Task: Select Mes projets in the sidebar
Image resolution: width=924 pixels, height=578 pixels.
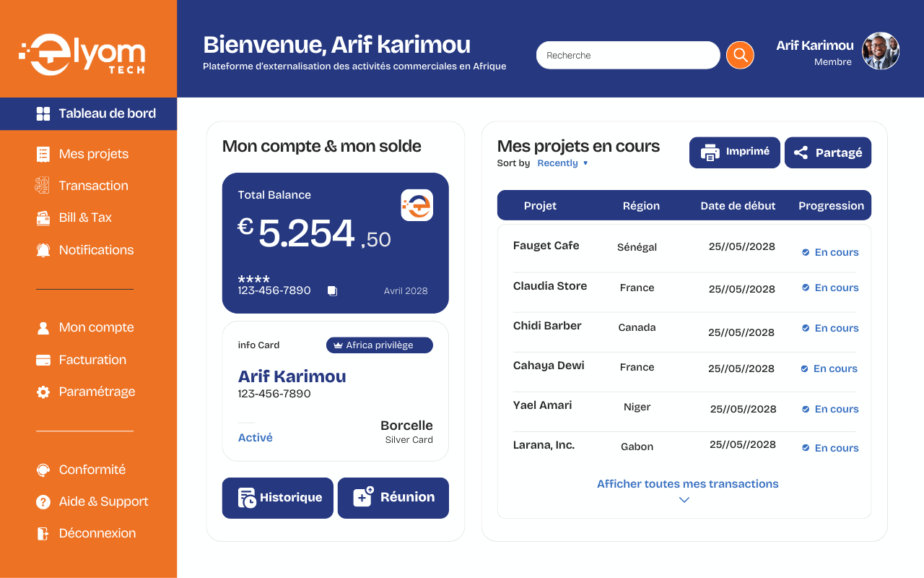Action: [93, 154]
